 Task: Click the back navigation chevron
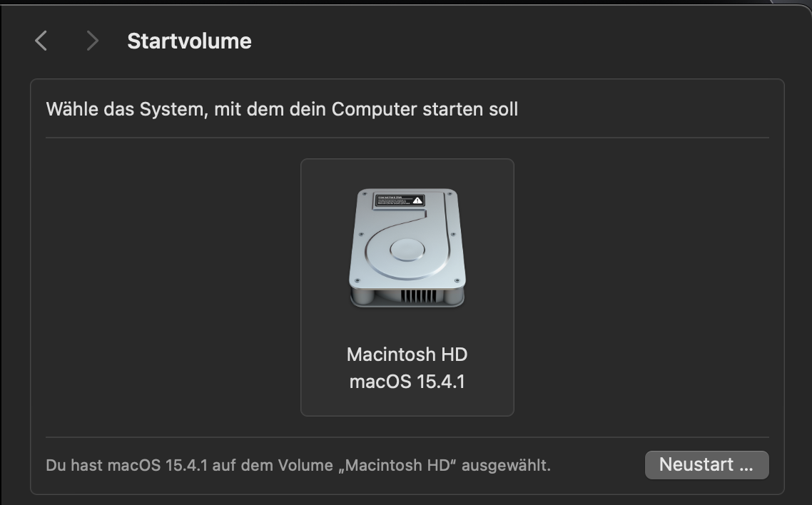[41, 41]
